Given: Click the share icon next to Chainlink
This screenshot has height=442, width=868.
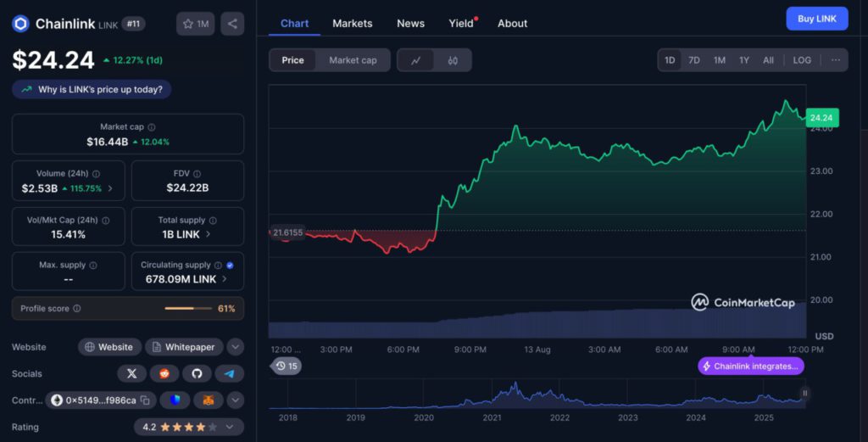Looking at the screenshot, I should coord(232,24).
